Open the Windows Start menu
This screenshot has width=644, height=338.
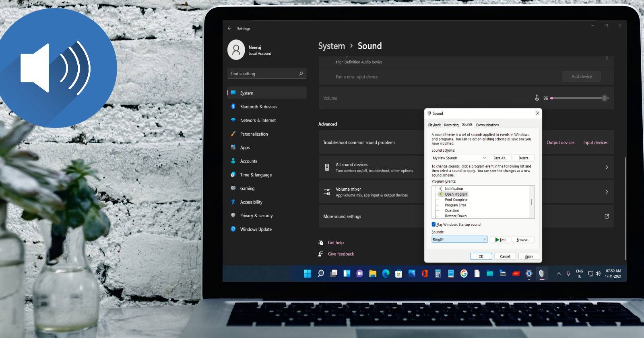308,274
